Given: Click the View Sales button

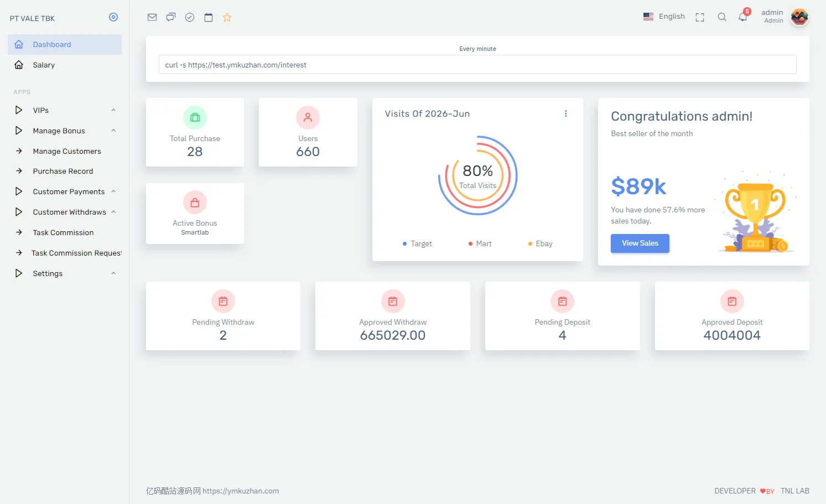Looking at the screenshot, I should (x=640, y=243).
